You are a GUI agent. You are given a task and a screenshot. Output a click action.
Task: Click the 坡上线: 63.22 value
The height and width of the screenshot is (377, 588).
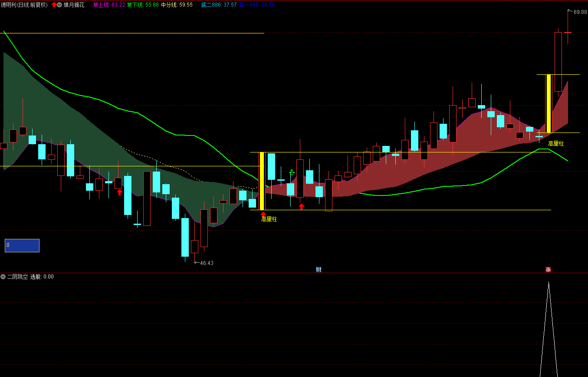coord(109,5)
